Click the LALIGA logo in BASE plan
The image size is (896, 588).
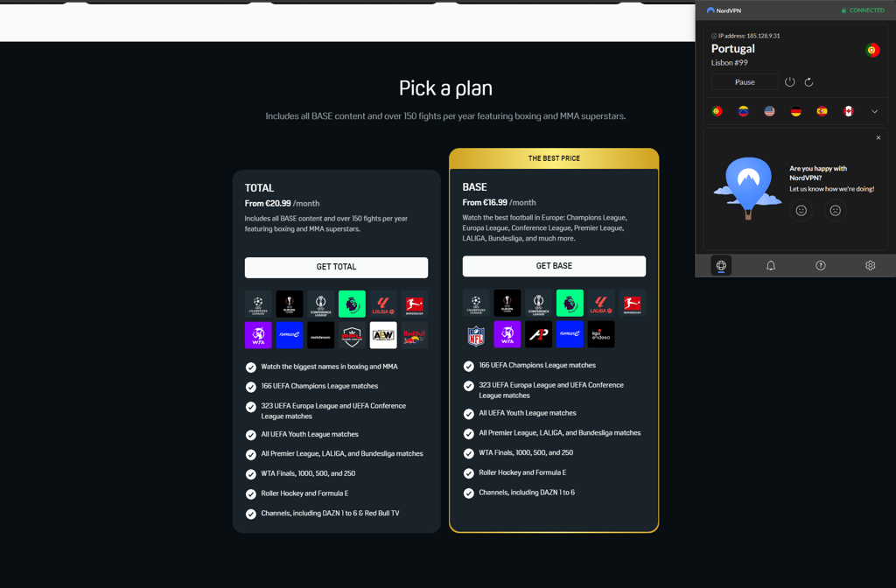click(x=601, y=303)
